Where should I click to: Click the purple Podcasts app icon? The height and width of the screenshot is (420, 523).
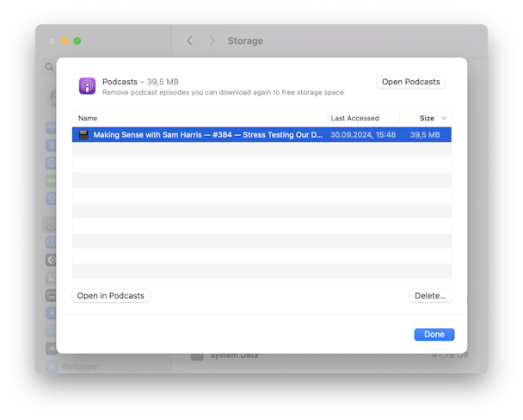tap(87, 86)
